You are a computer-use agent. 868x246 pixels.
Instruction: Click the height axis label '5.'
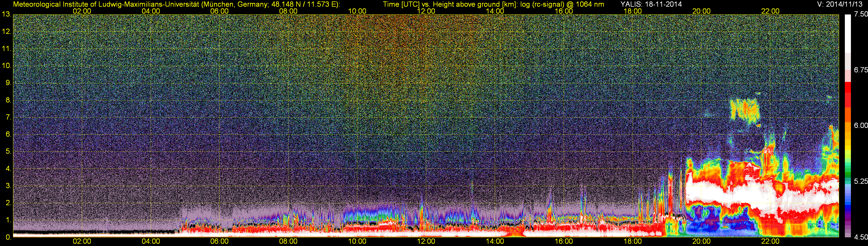coord(8,152)
